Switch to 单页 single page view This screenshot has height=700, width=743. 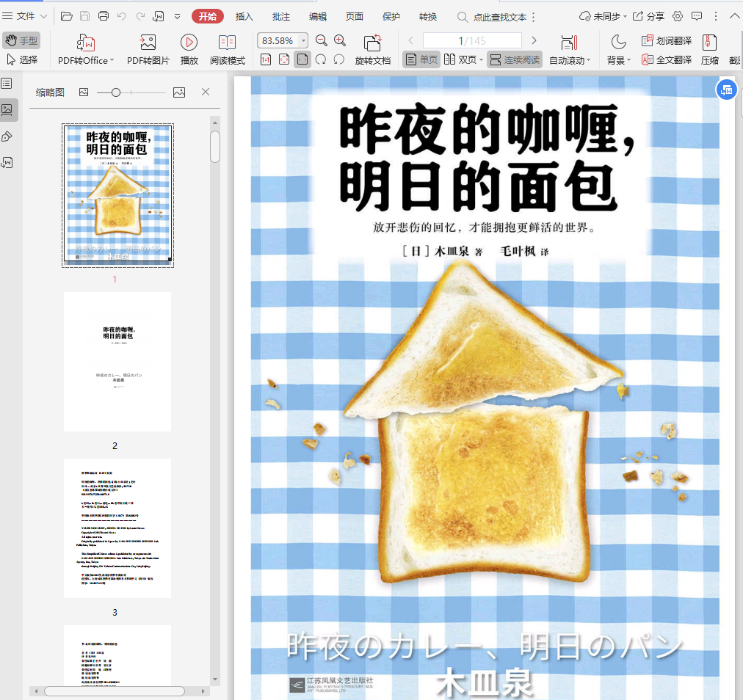(421, 59)
